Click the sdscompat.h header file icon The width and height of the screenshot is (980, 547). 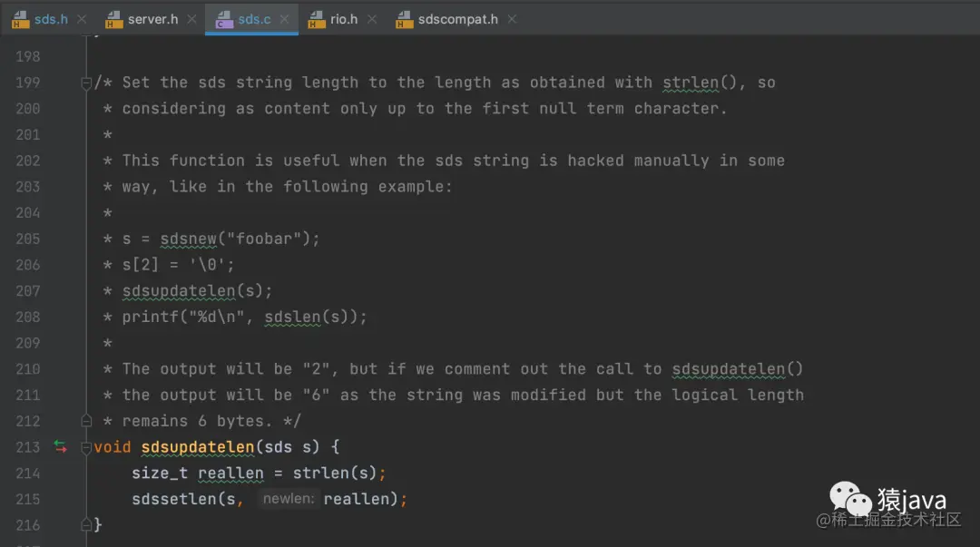click(405, 19)
